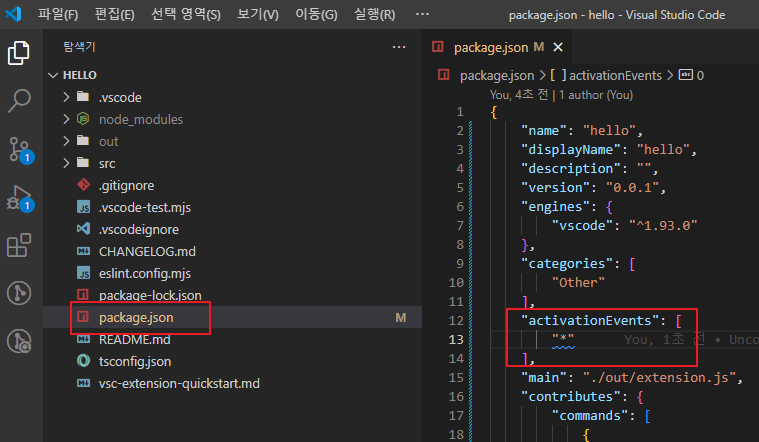
Task: Open Source Control view with badge
Action: 20,150
